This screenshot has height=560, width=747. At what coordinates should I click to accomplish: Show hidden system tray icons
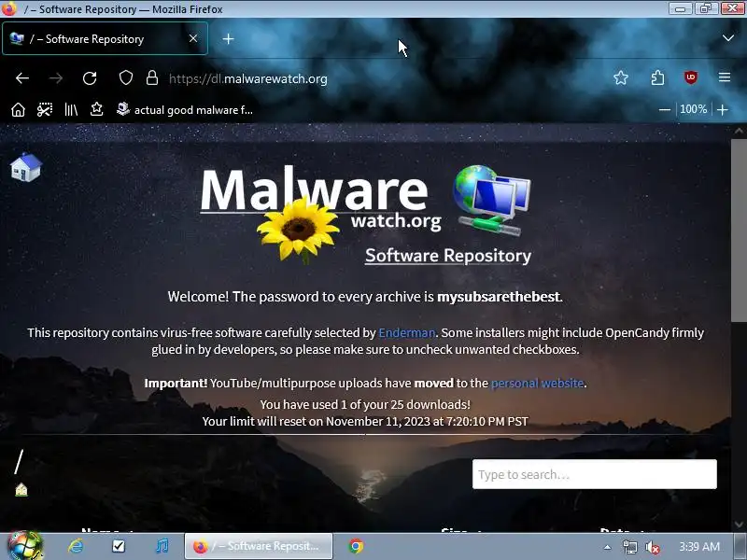[x=607, y=547]
